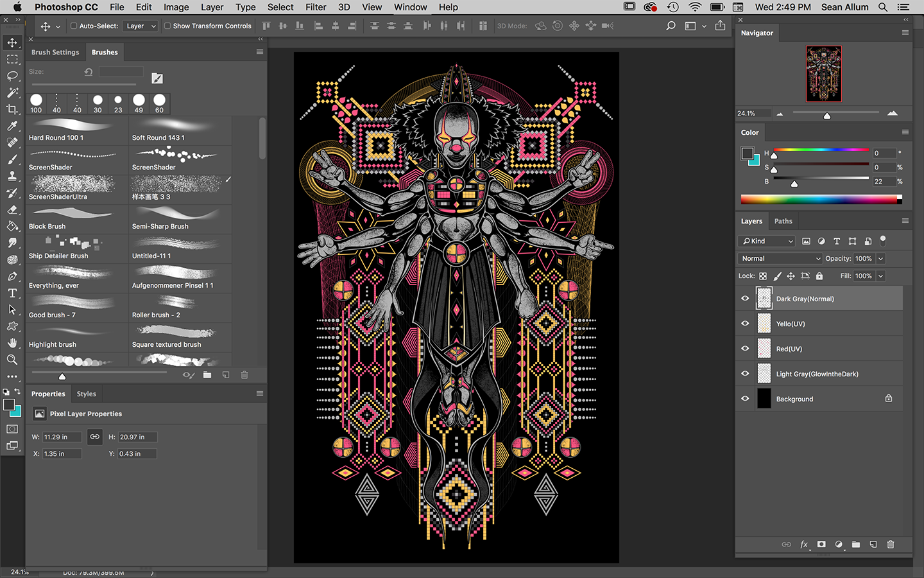
Task: Select the Eraser tool
Action: pyautogui.click(x=12, y=209)
